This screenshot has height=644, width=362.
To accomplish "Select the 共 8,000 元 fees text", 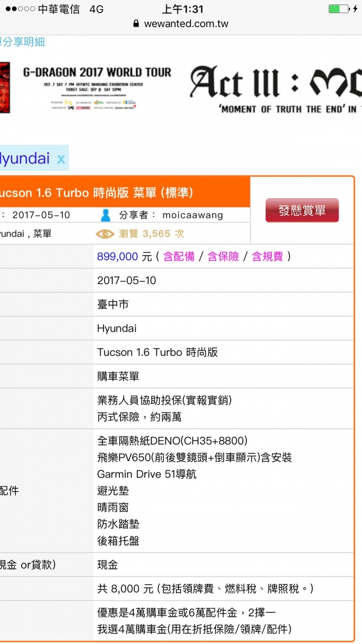I will (206, 589).
